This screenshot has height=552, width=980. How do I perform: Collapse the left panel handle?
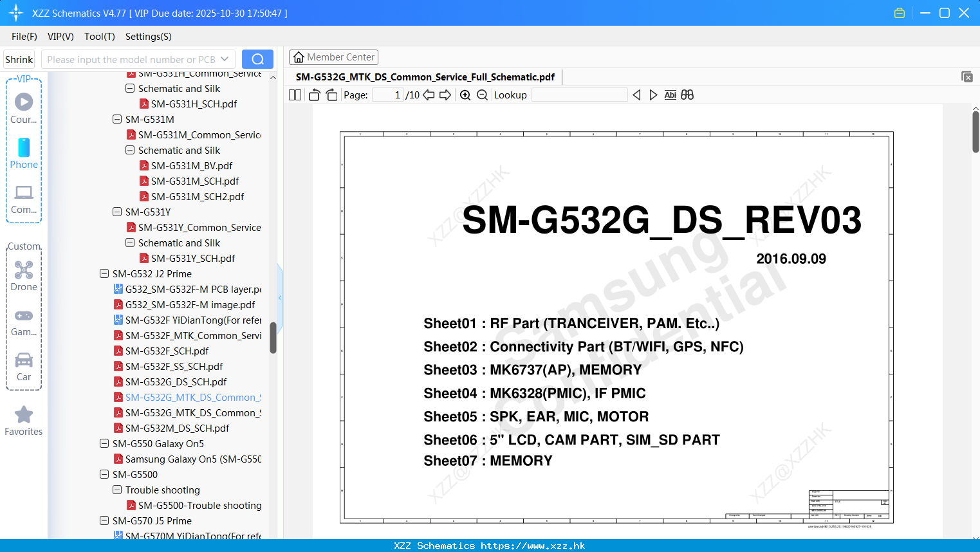280,298
